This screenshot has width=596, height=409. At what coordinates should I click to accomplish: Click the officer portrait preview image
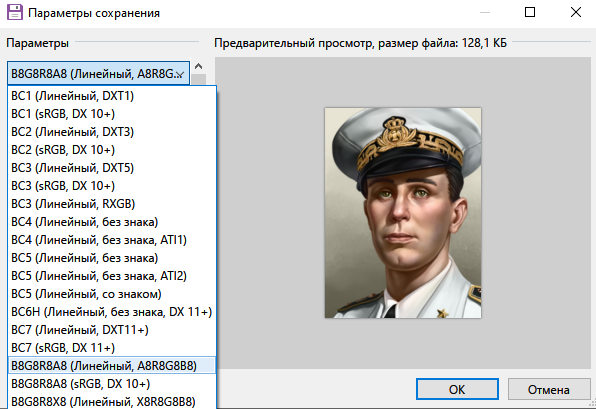pos(403,212)
